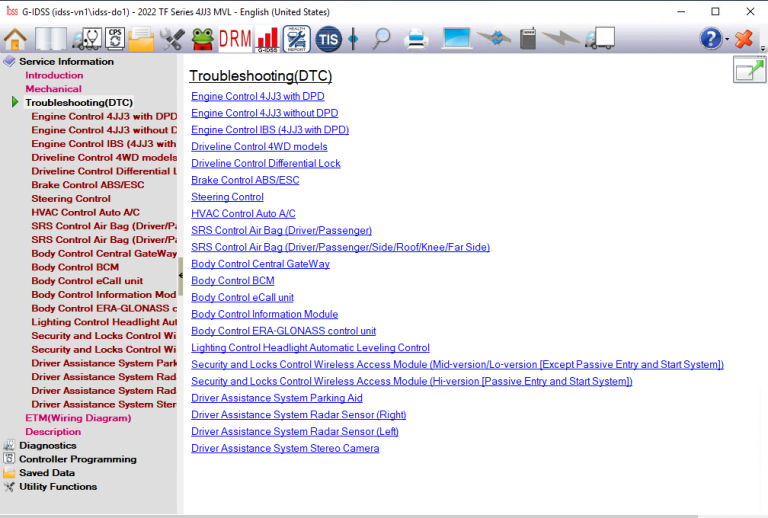Open the Diagnostics stethoscope truck icon
The width and height of the screenshot is (768, 518).
87,39
